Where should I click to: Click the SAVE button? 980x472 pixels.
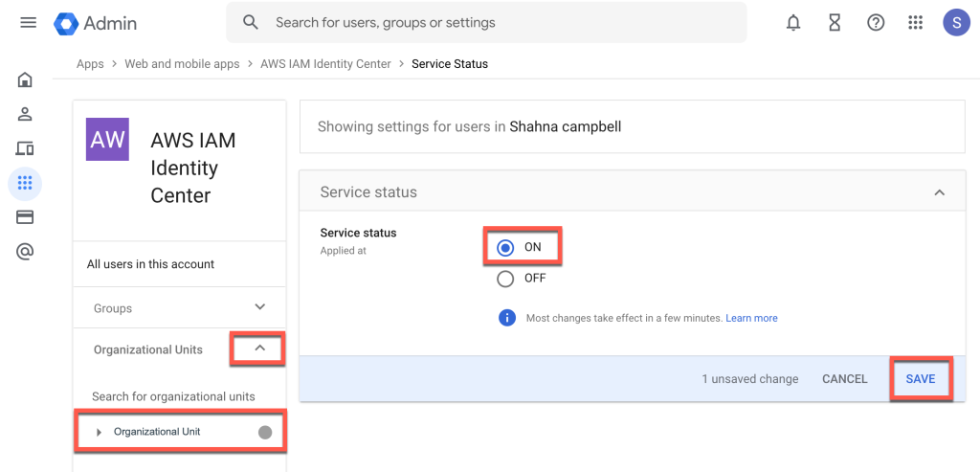tap(921, 379)
